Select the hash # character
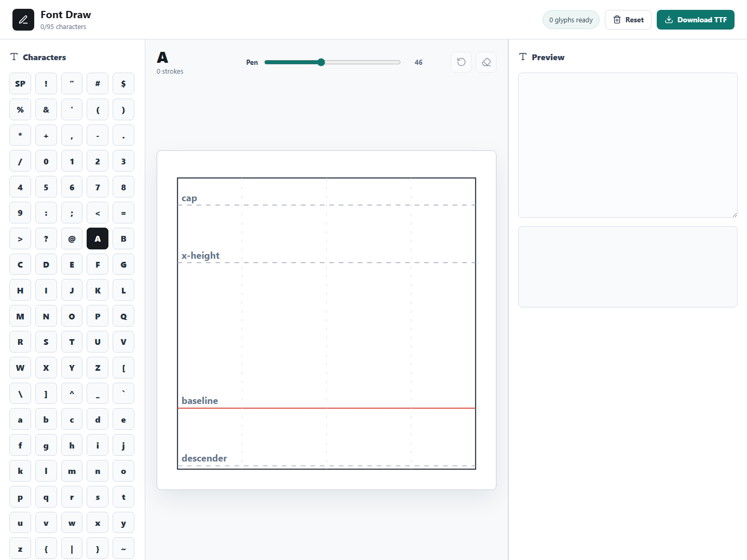This screenshot has height=560, width=747. tap(98, 83)
